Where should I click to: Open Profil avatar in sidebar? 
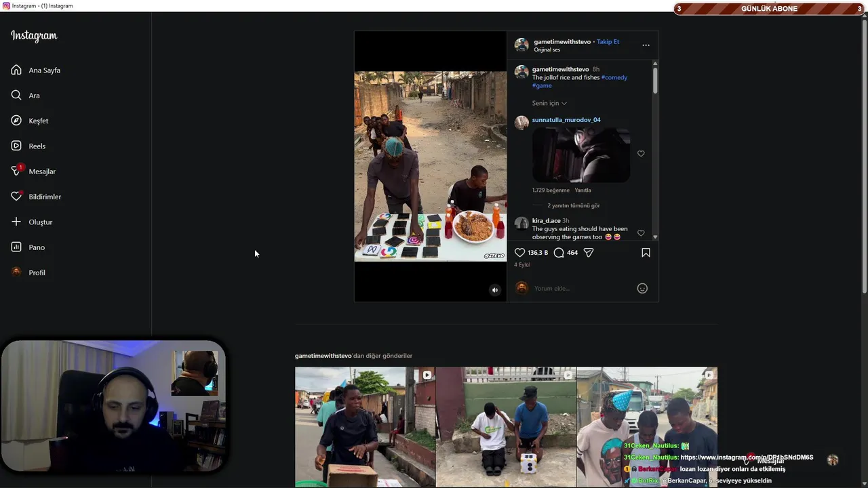click(16, 272)
